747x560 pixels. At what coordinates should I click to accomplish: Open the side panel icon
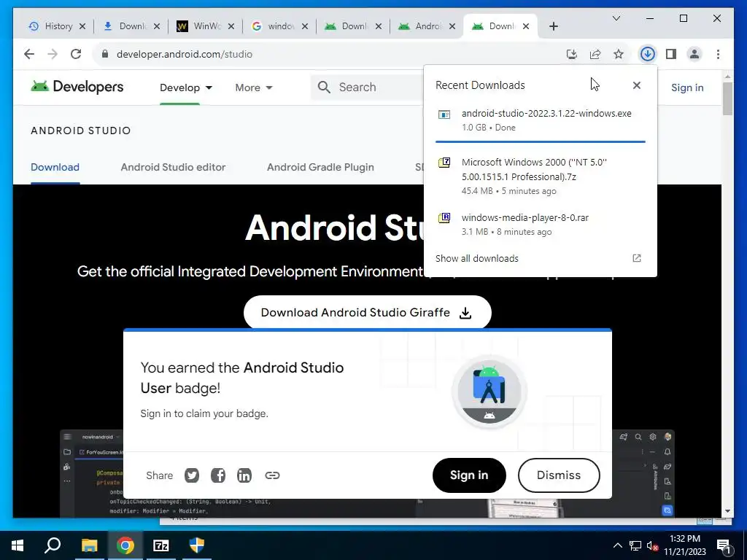(671, 54)
